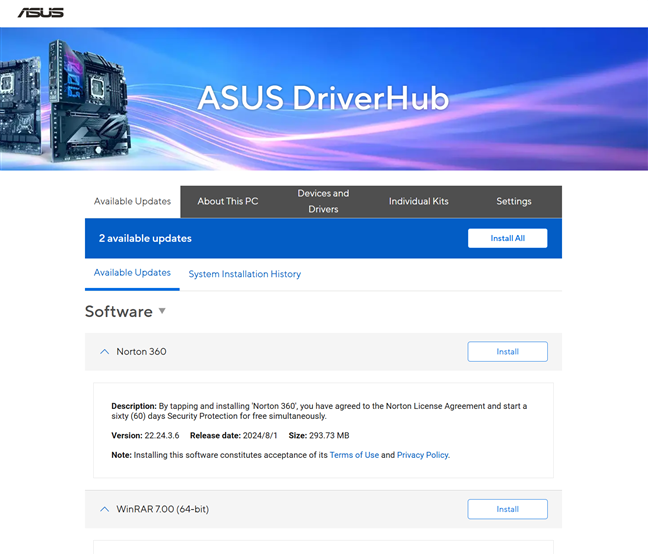Switch to Devices and Drivers tab
This screenshot has width=648, height=555.
pos(323,201)
